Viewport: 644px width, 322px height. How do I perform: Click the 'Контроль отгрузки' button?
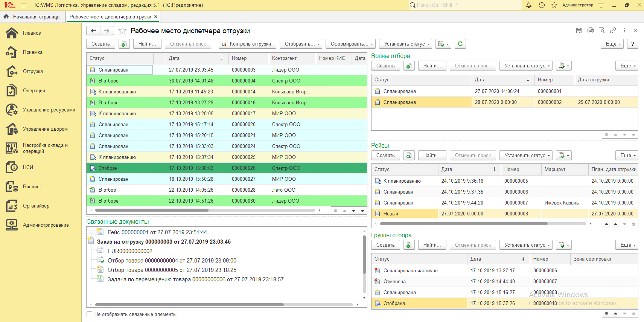pos(247,44)
